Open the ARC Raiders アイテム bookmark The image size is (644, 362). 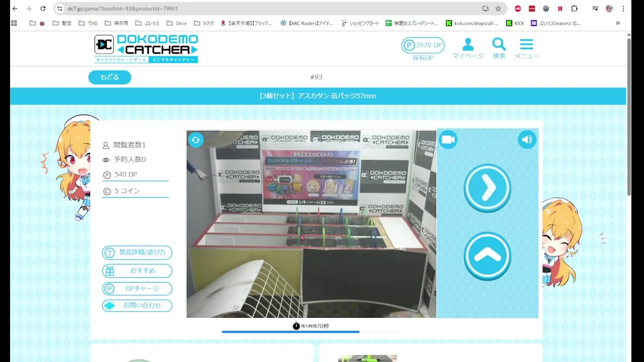[x=307, y=23]
